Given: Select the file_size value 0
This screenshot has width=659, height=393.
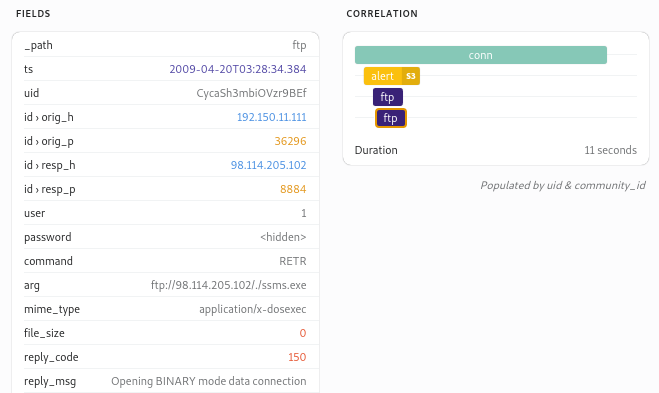Looking at the screenshot, I should coord(303,333).
